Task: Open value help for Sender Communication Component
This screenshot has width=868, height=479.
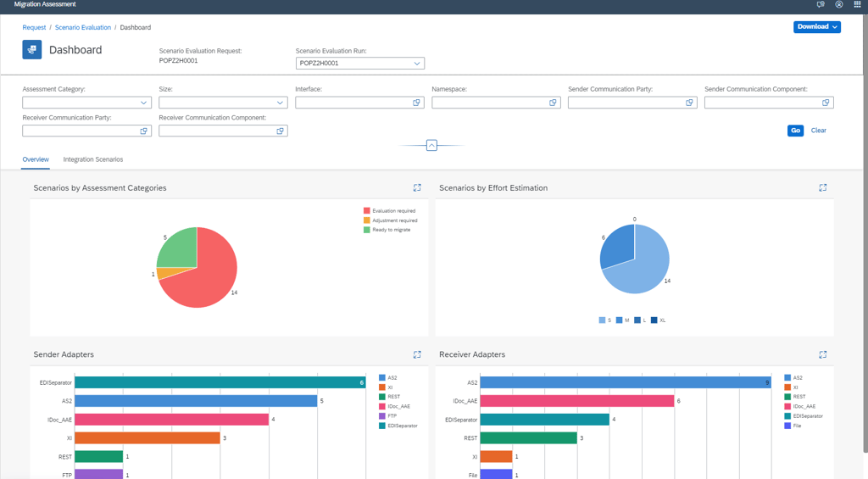Action: [826, 103]
